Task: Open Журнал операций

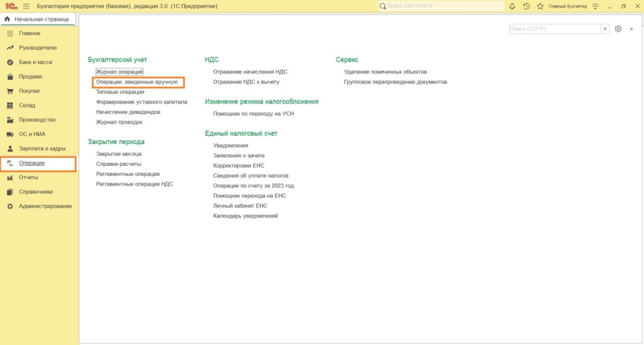Action: 119,72
